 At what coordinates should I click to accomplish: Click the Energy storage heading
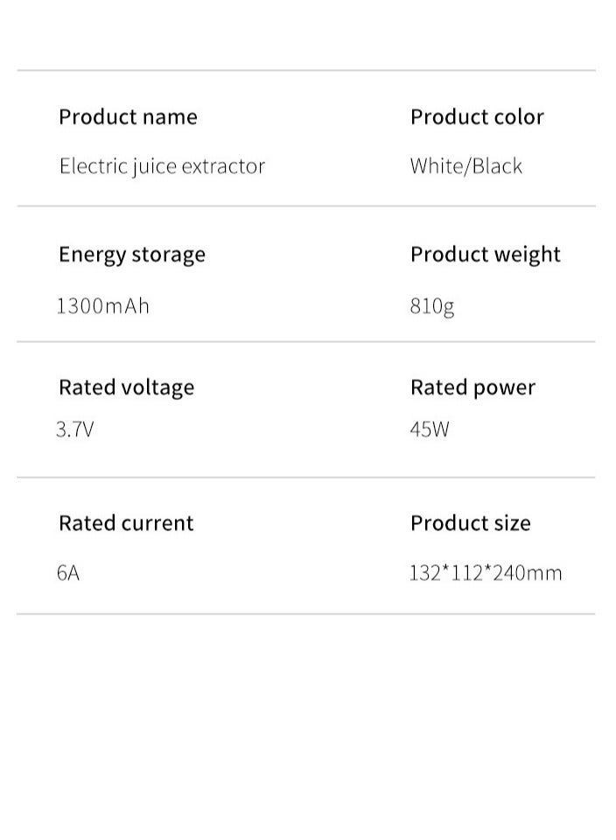132,255
